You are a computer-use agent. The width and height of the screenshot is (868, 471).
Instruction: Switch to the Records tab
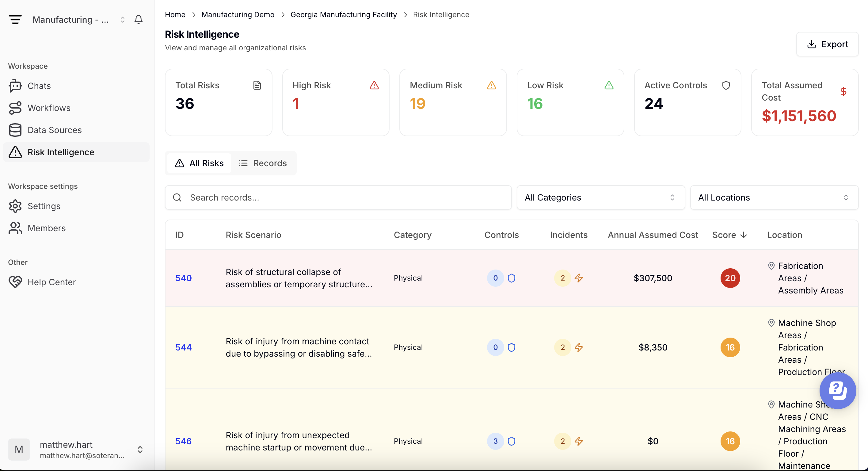[263, 163]
